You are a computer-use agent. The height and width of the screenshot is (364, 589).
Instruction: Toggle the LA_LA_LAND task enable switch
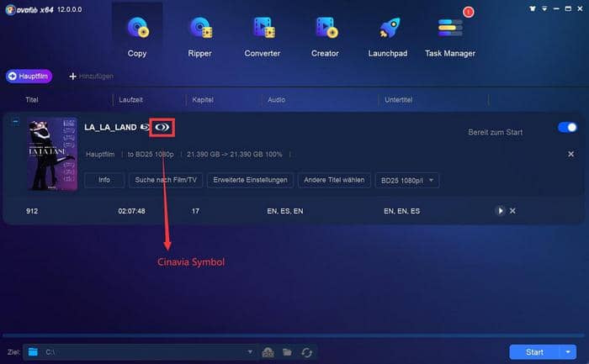[567, 127]
